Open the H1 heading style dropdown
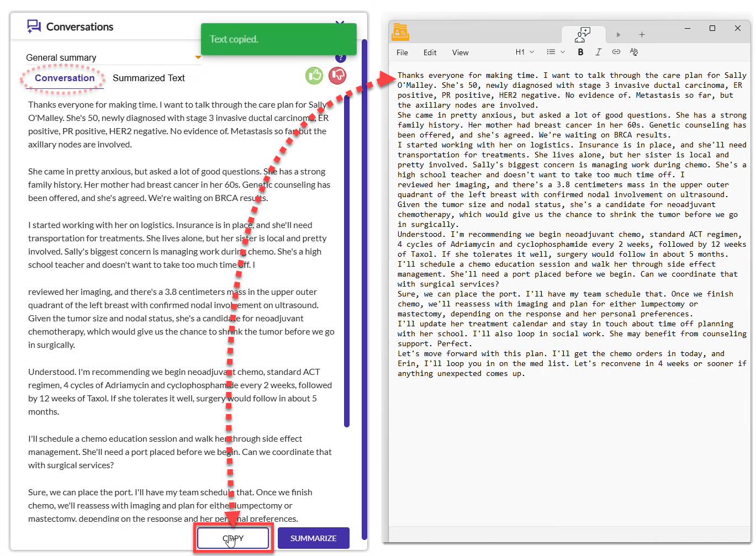 tap(525, 52)
